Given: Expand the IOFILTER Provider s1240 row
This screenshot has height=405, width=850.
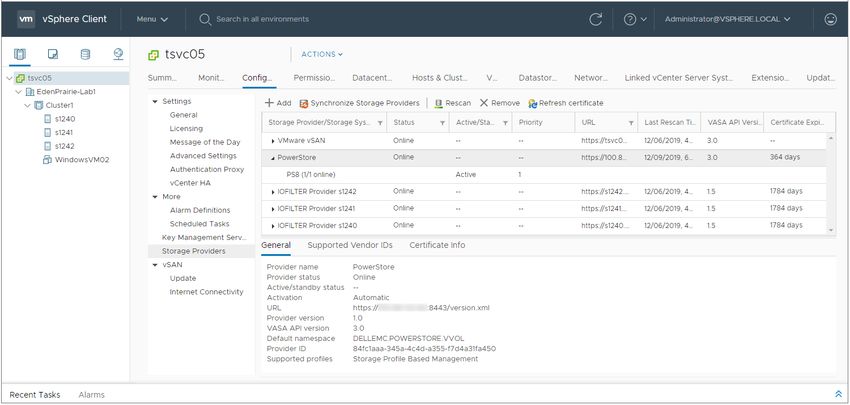Looking at the screenshot, I should 273,226.
